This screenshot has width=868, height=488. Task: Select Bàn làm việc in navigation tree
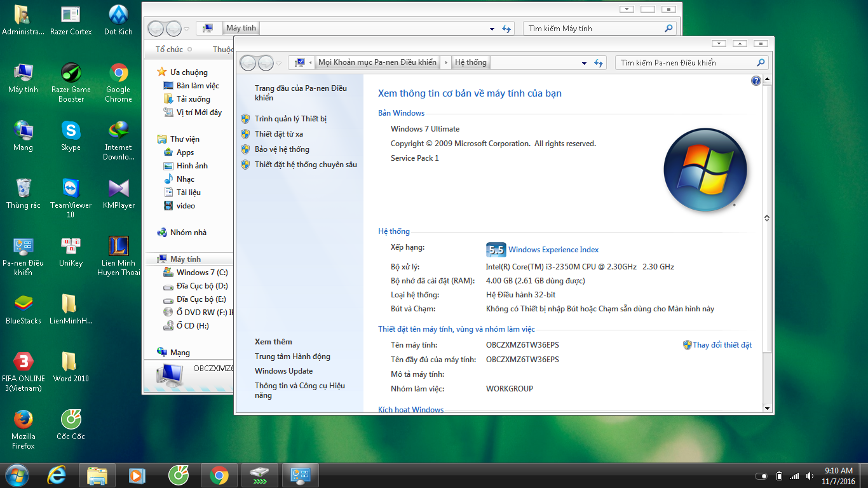coord(198,86)
